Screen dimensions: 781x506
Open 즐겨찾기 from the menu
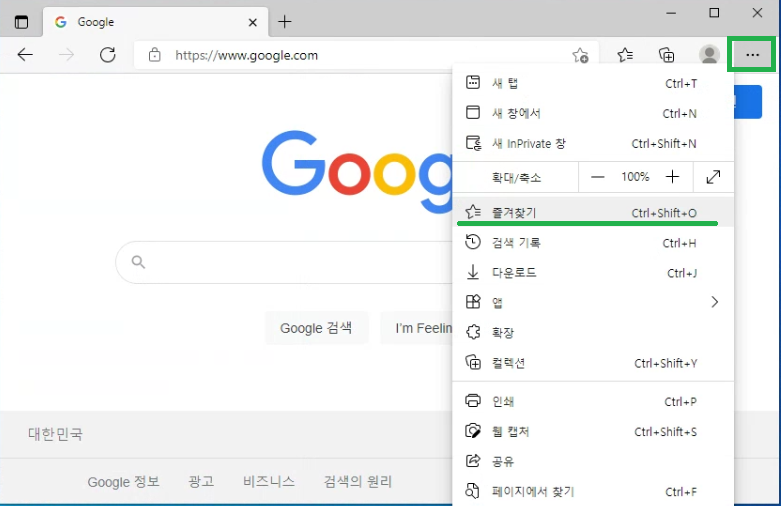pos(593,212)
